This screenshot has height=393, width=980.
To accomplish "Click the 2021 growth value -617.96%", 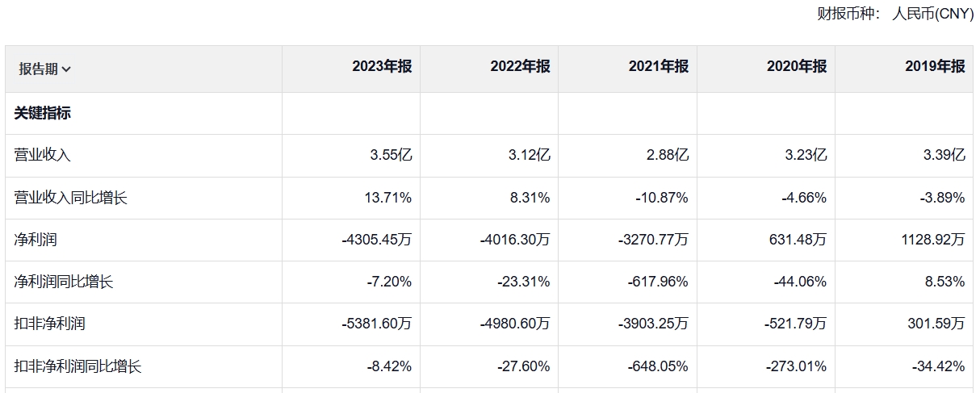I will tap(658, 282).
